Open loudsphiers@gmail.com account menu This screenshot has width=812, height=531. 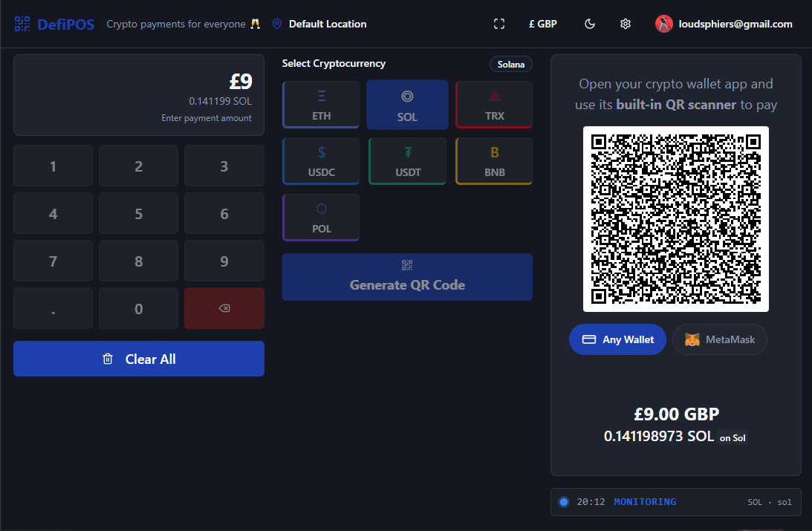(724, 24)
